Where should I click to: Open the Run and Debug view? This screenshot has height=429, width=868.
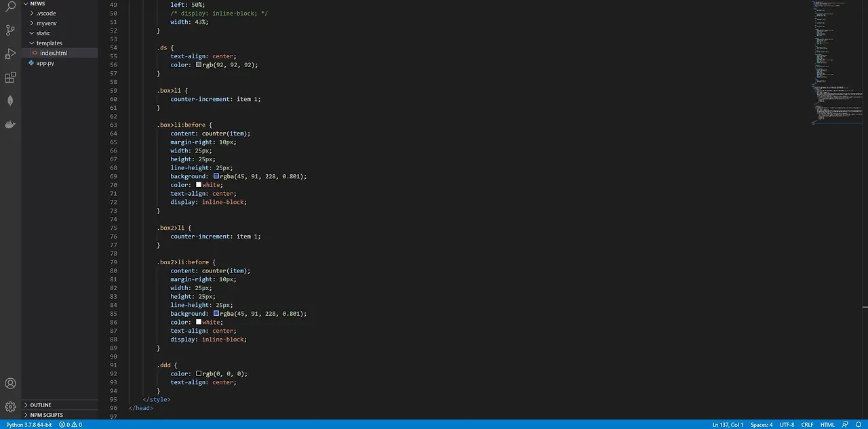pyautogui.click(x=10, y=54)
